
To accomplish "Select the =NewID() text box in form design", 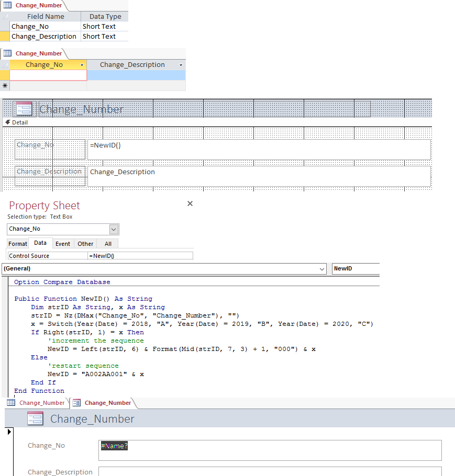I will point(259,149).
